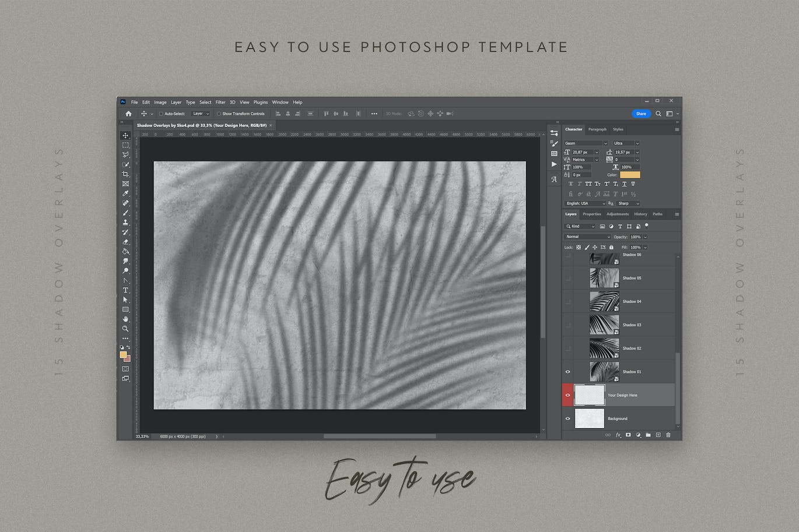Select the Crop tool
799x532 pixels.
125,174
